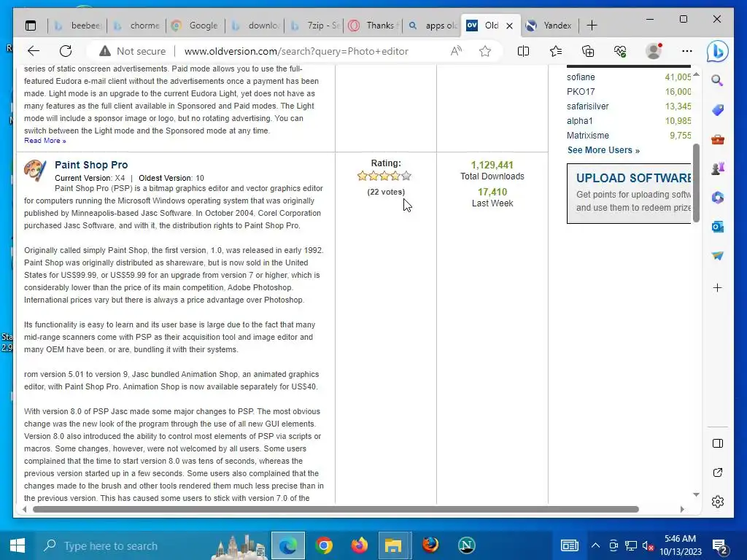This screenshot has height=560, width=747.
Task: Open Browser essentials heart icon
Action: coord(620,51)
